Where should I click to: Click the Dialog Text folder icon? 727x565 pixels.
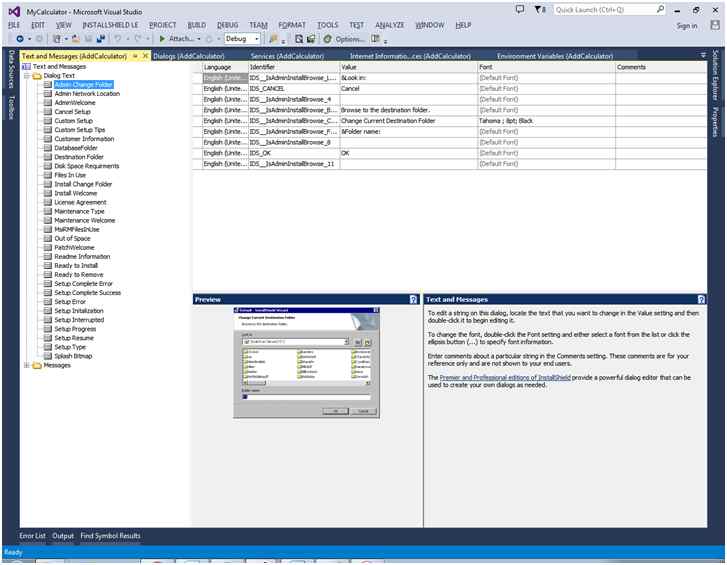click(x=38, y=76)
